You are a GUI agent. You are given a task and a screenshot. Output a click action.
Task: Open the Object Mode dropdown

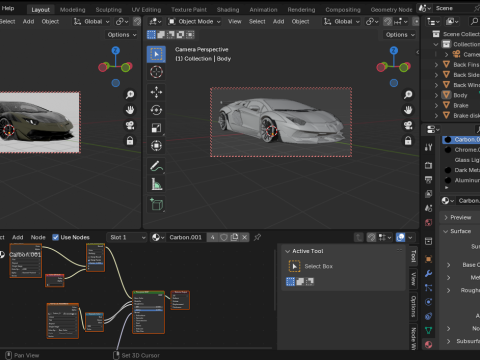coord(195,22)
